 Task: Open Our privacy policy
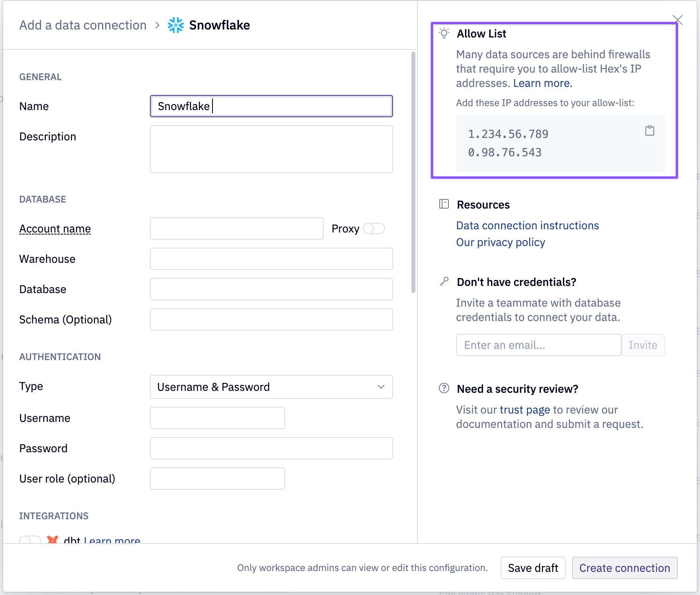[500, 242]
